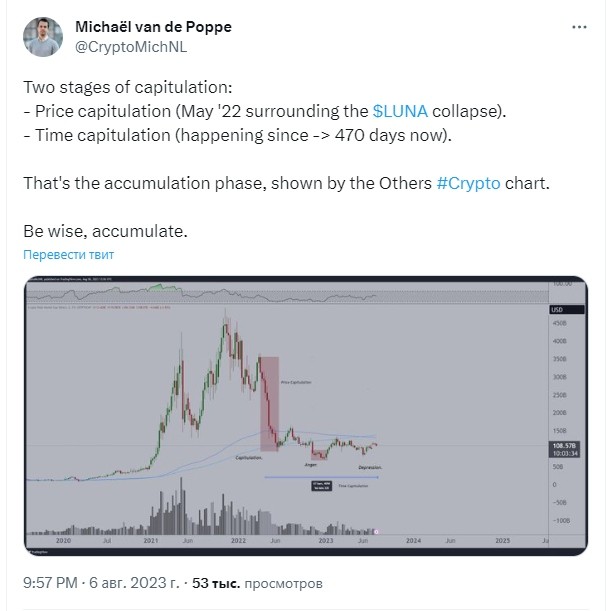Image resolution: width=606 pixels, height=611 pixels.
Task: Click the 2024 label on chart timeline
Action: coord(413,540)
